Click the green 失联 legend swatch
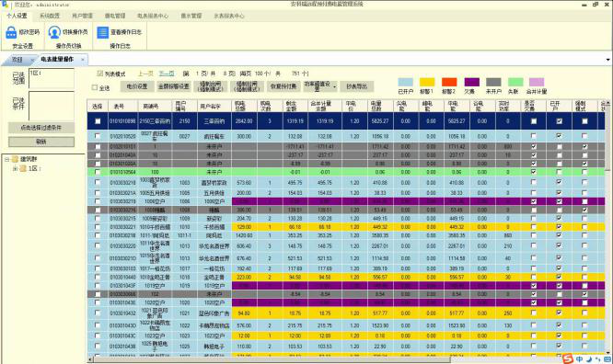 click(x=515, y=82)
